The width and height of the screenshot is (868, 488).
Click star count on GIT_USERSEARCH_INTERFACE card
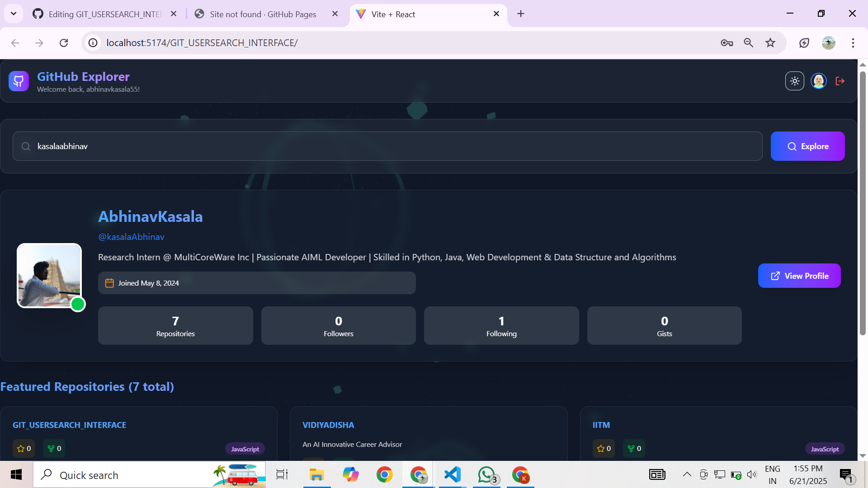point(24,449)
